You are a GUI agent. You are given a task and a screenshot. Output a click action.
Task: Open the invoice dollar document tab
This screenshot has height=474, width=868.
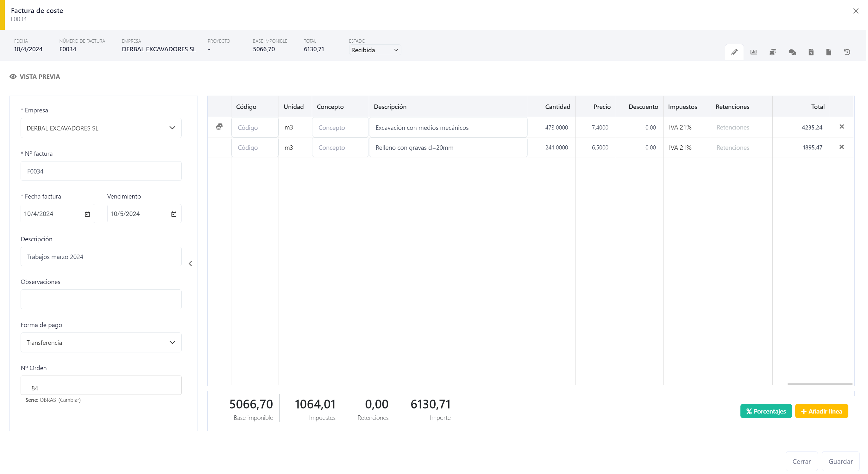tap(811, 52)
